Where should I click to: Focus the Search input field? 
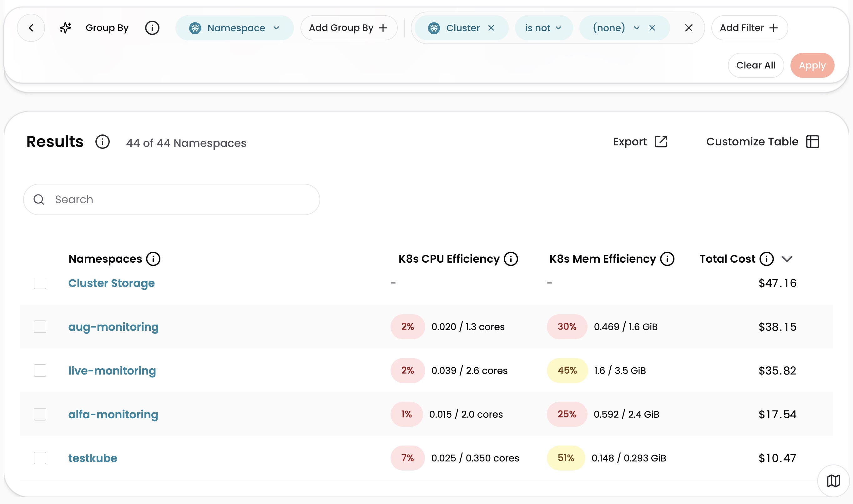(x=171, y=199)
